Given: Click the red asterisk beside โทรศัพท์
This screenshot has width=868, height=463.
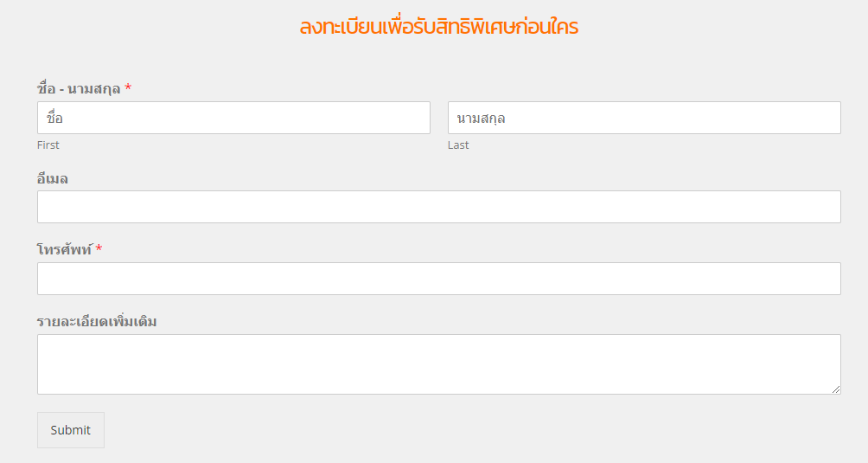Looking at the screenshot, I should click(x=99, y=249).
